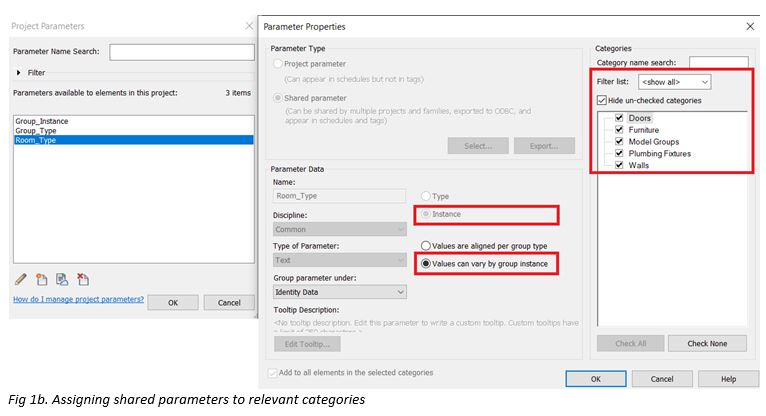Open the Group parameter under dropdown
The height and width of the screenshot is (416, 766).
pos(340,292)
